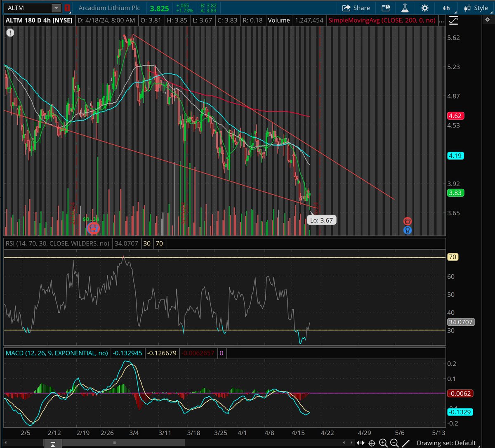Click the Share button
This screenshot has height=448, width=495.
[356, 8]
